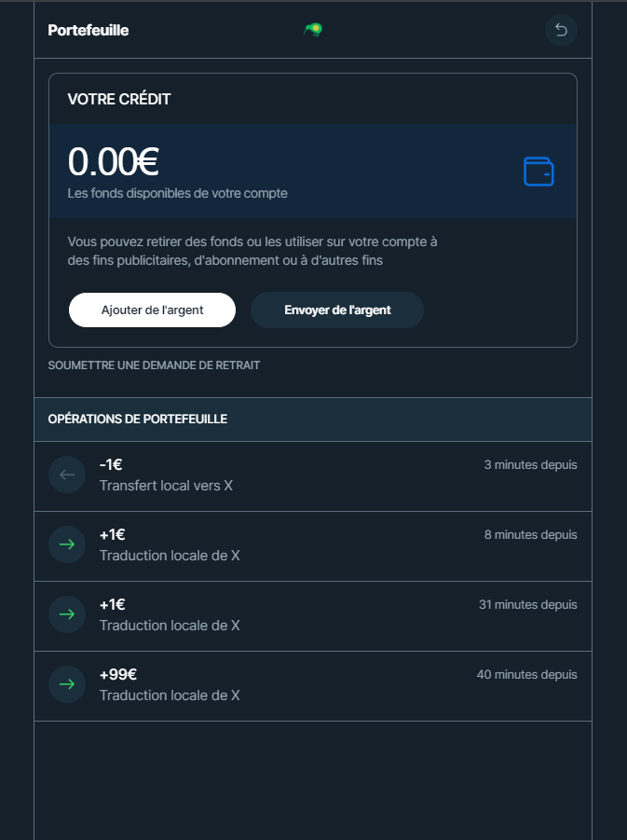Open Soumettre une demande de retrait link
The image size is (627, 840).
tap(155, 365)
